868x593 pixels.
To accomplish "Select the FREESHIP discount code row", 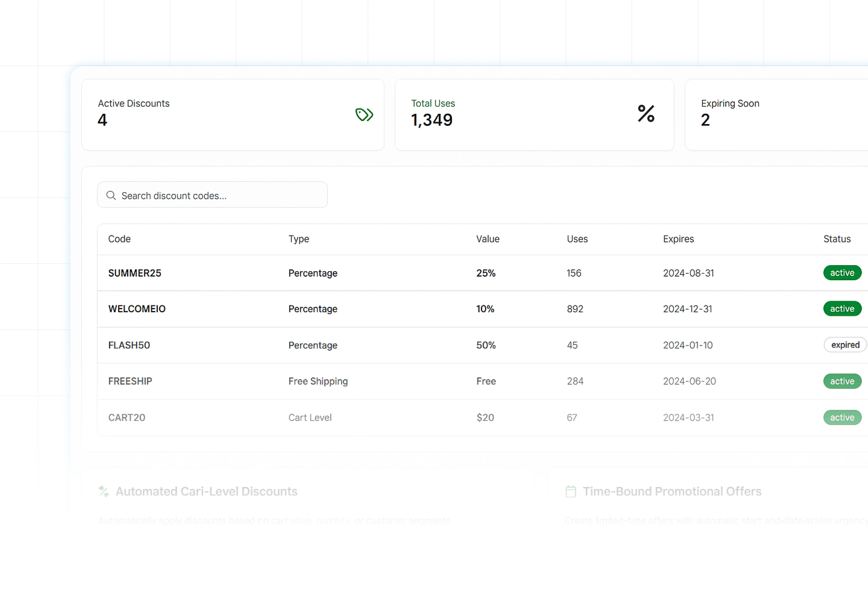I will (x=130, y=381).
